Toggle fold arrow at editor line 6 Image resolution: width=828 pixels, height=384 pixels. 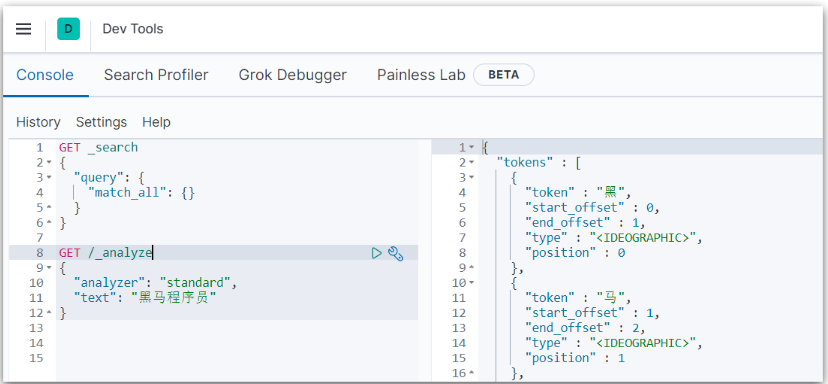(49, 223)
